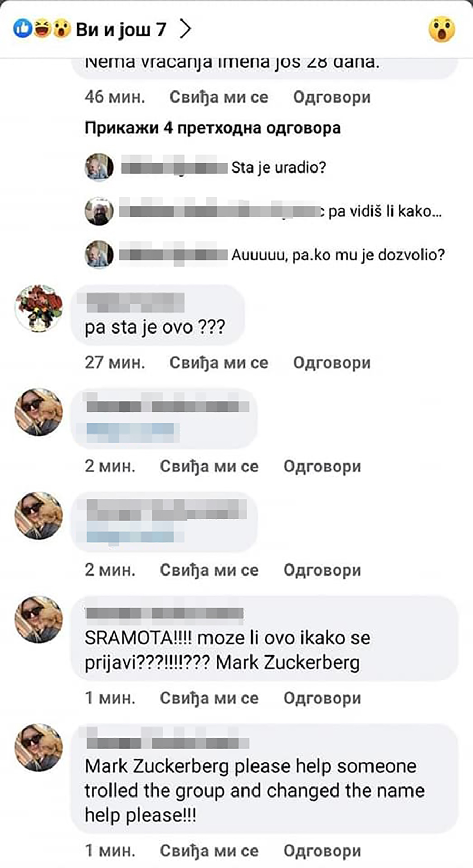This screenshot has width=473, height=868.
Task: Click Mark Zuckerberg mention in SRAMOTA comment
Action: tap(288, 663)
